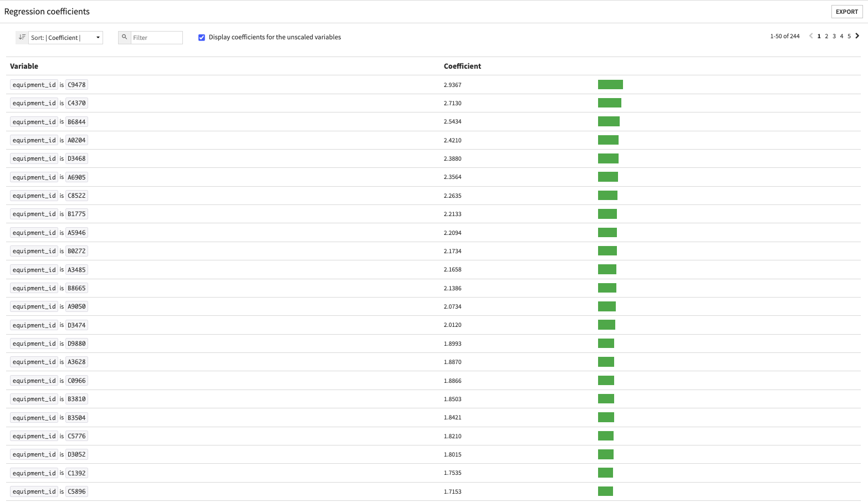Viewport: 868px width, 502px height.
Task: Open the sort selector to change ordering
Action: 65,37
